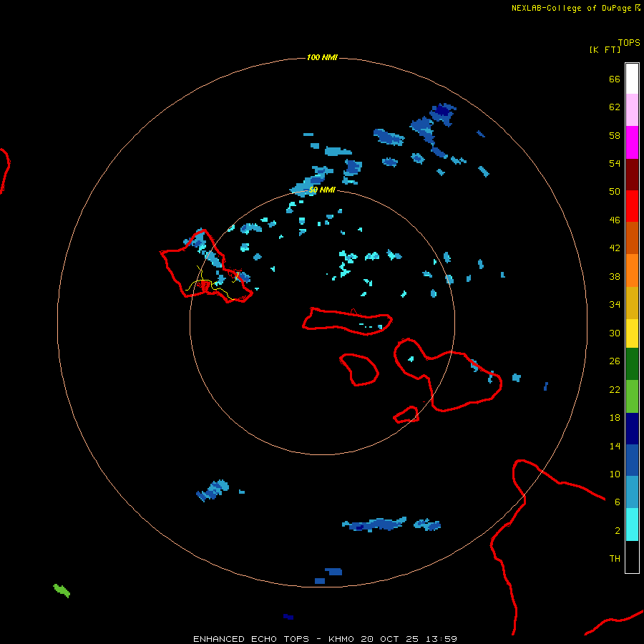Click the TH scale label
The height and width of the screenshot is (644, 644).
[615, 559]
